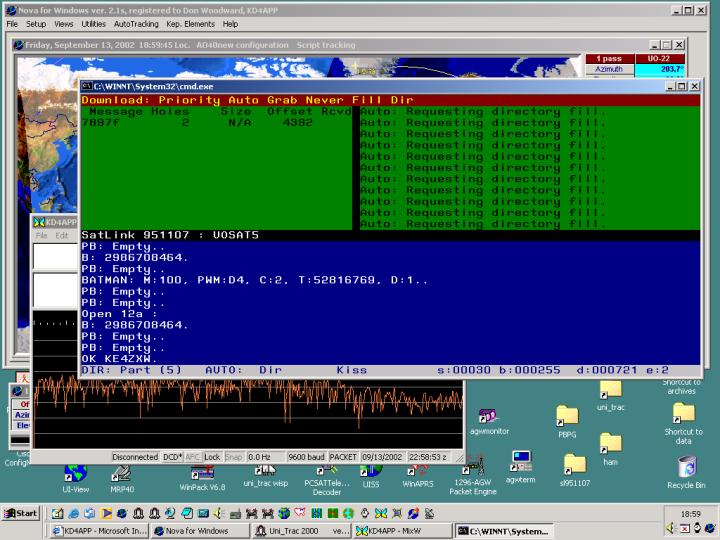The image size is (720, 540).
Task: Click the Windows Start button
Action: pos(21,513)
